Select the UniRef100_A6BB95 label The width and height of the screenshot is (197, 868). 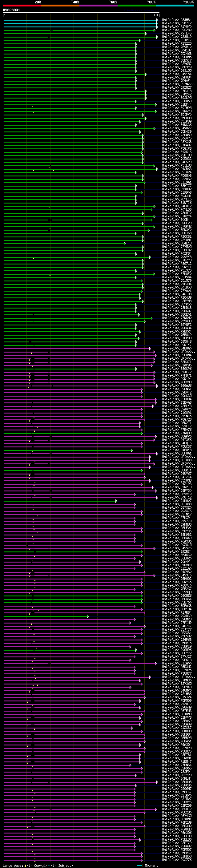pyautogui.click(x=176, y=738)
